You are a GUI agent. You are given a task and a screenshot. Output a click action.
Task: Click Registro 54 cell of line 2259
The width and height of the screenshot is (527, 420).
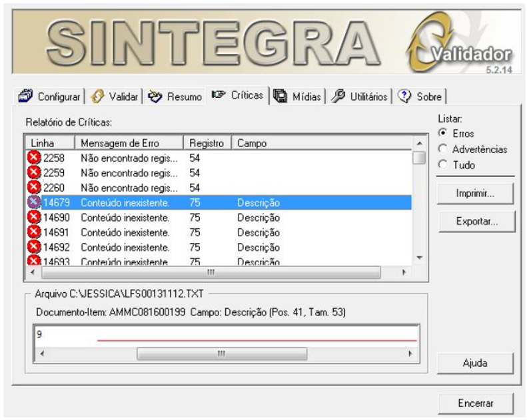click(x=195, y=172)
